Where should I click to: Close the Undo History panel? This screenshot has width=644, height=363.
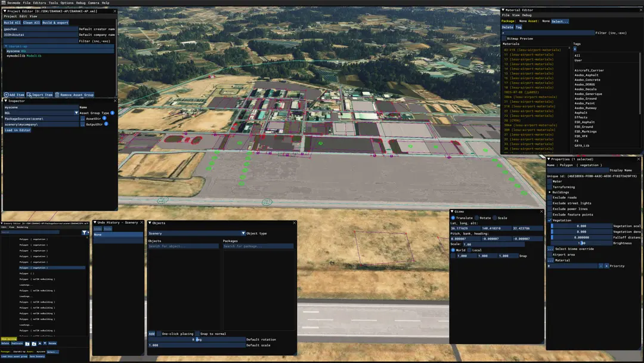[x=142, y=223]
